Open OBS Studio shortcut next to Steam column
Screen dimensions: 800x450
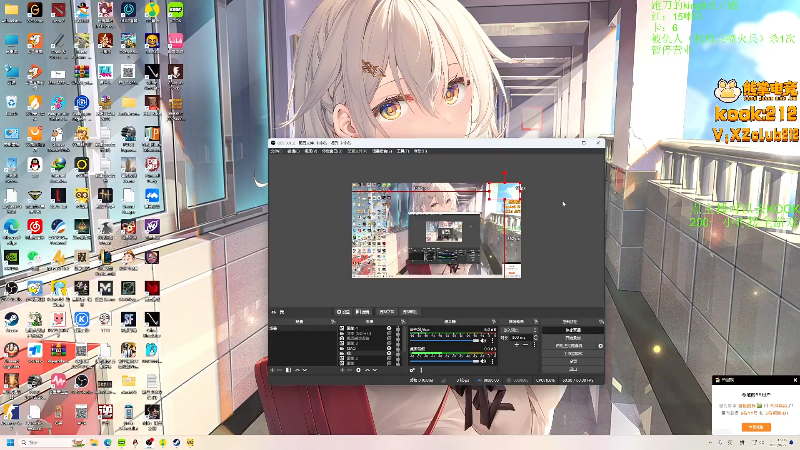click(x=11, y=288)
